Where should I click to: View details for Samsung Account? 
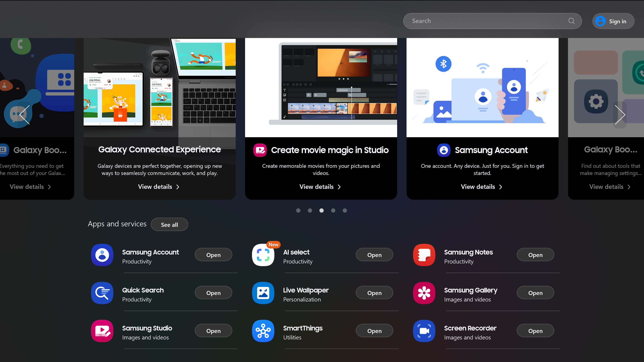point(482,186)
